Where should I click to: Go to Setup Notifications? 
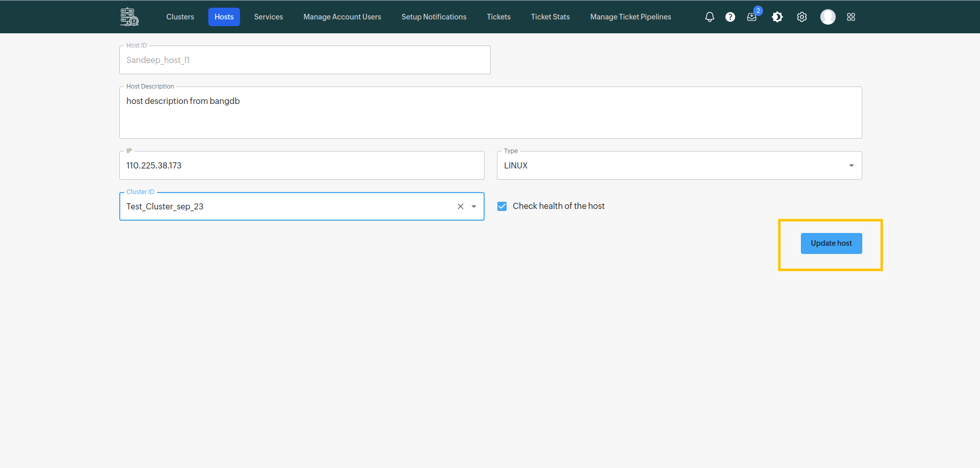pos(434,17)
